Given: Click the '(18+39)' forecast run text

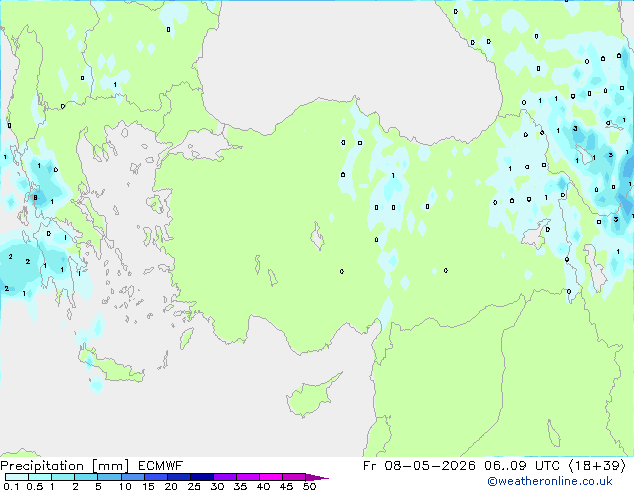Looking at the screenshot, I should click(598, 466).
